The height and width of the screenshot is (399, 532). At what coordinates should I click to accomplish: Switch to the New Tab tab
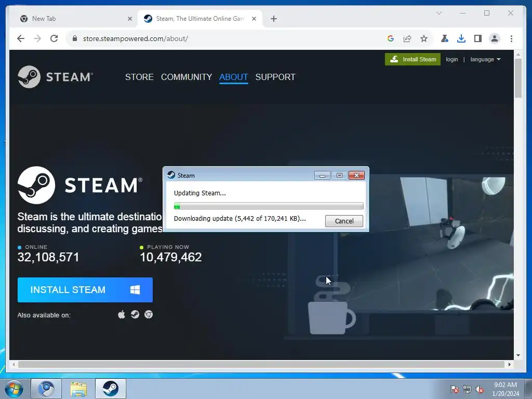[x=75, y=19]
